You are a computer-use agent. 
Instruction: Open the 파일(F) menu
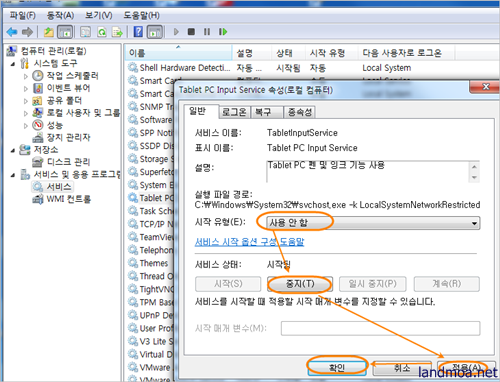22,15
